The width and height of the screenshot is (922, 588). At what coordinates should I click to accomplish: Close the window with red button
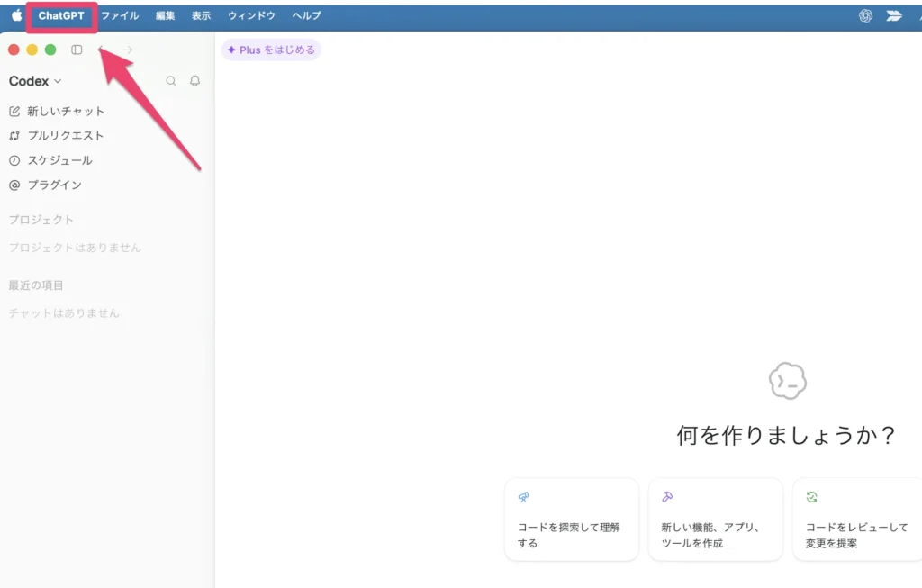click(14, 50)
